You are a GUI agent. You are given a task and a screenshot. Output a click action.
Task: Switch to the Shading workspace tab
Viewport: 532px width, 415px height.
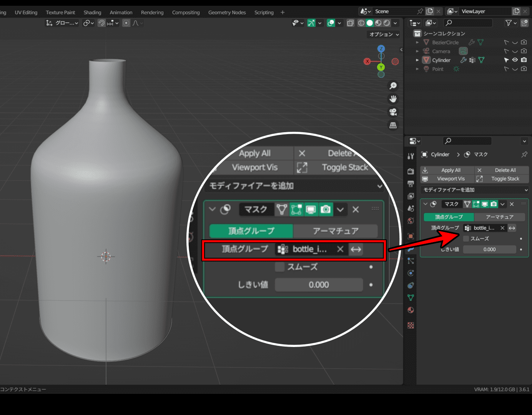point(92,12)
